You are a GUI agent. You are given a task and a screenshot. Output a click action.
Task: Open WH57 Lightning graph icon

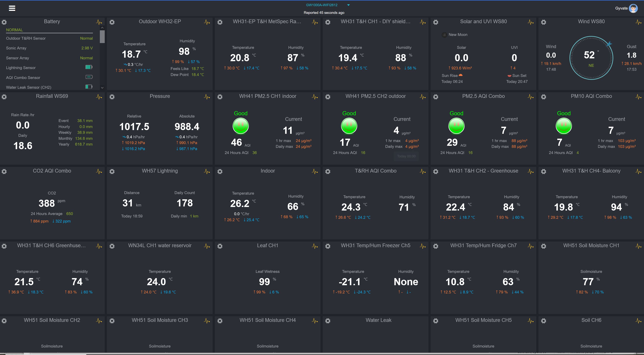207,171
